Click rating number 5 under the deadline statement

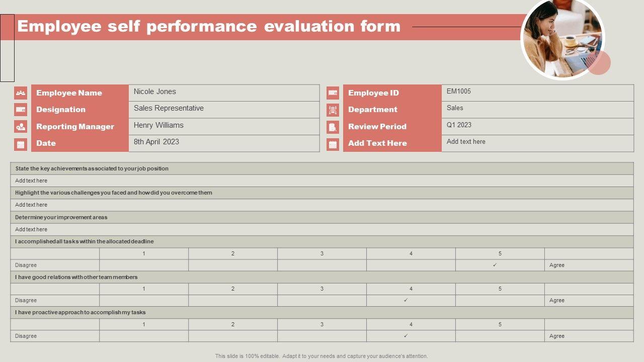coord(500,253)
